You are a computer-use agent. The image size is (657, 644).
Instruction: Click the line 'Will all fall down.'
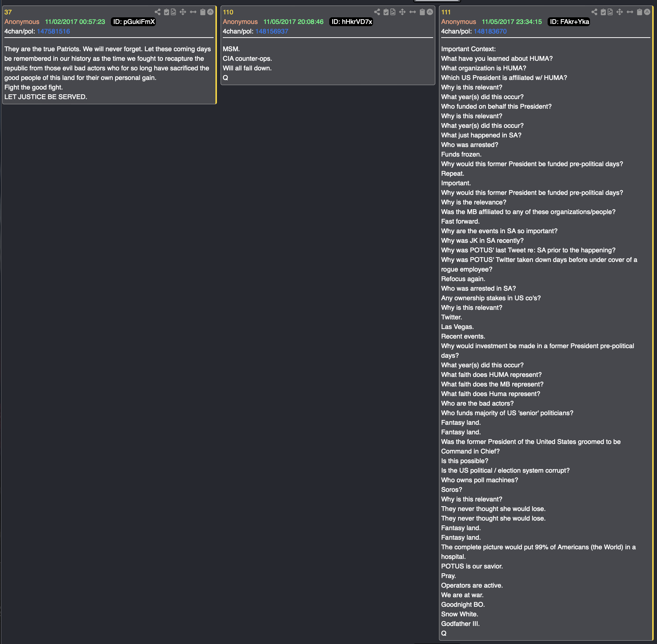(x=247, y=68)
